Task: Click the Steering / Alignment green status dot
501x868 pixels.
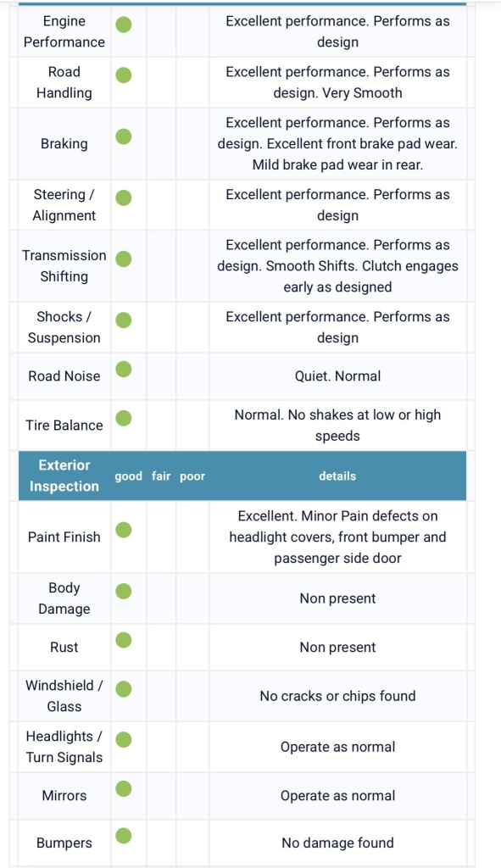Action: [x=124, y=198]
